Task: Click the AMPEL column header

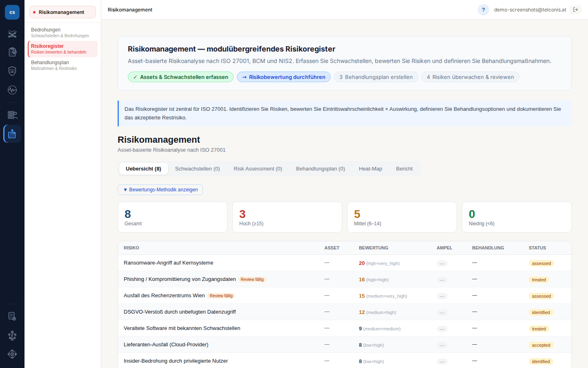Action: point(445,248)
